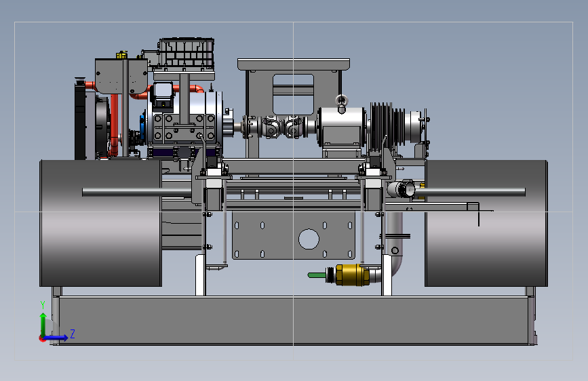Image resolution: width=588 pixels, height=381 pixels.
Task: Select the center mounting plate with slotted holes
Action: pyautogui.click(x=293, y=235)
